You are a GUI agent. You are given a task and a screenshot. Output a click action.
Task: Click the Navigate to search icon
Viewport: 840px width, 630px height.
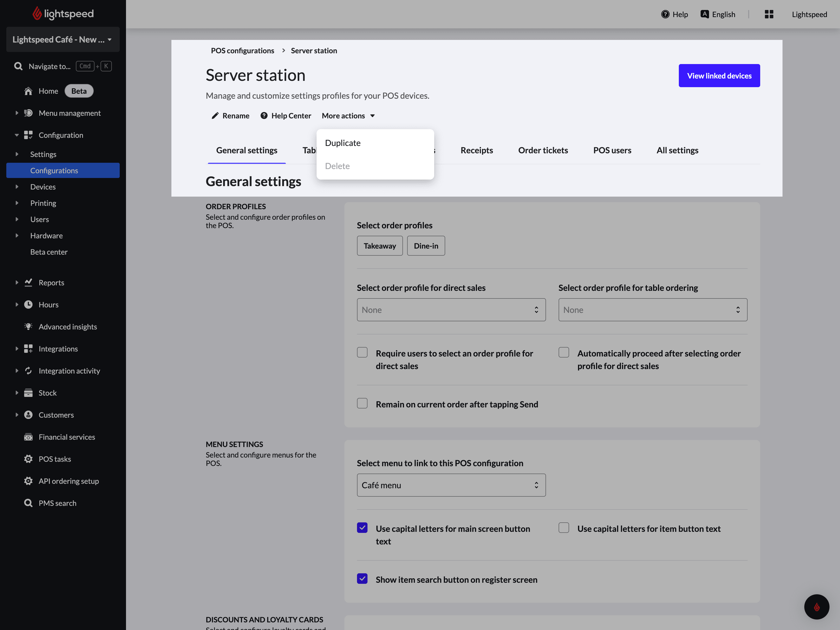point(18,66)
